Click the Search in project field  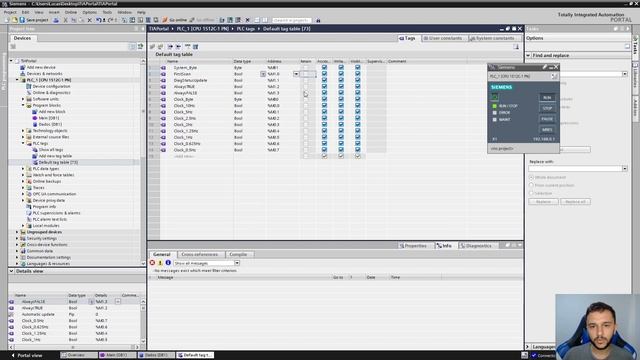click(x=291, y=20)
